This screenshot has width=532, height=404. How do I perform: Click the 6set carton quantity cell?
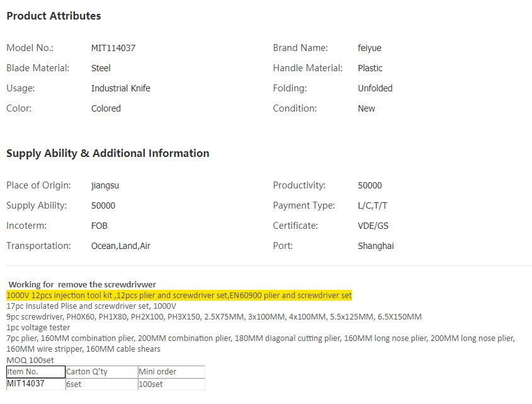101,383
